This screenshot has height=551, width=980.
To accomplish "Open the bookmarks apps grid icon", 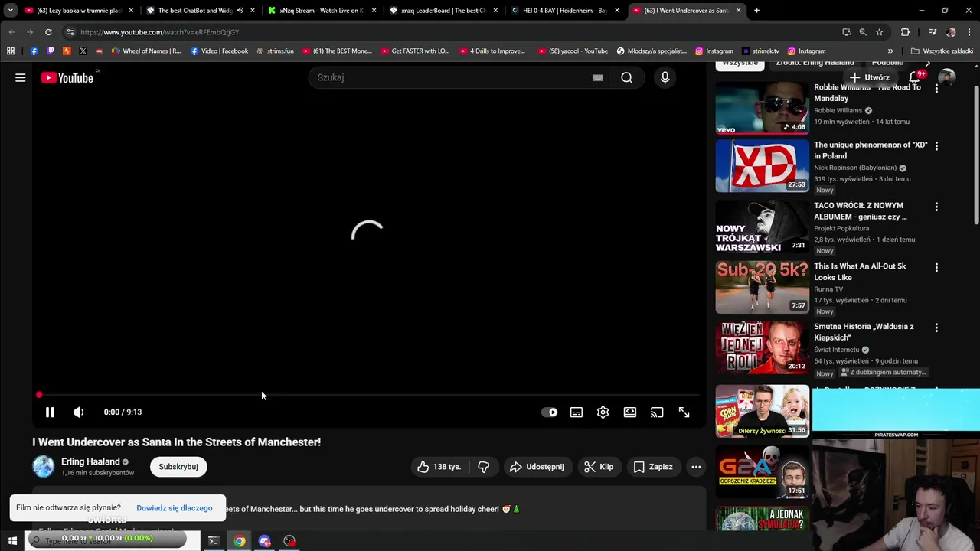I will click(x=11, y=51).
